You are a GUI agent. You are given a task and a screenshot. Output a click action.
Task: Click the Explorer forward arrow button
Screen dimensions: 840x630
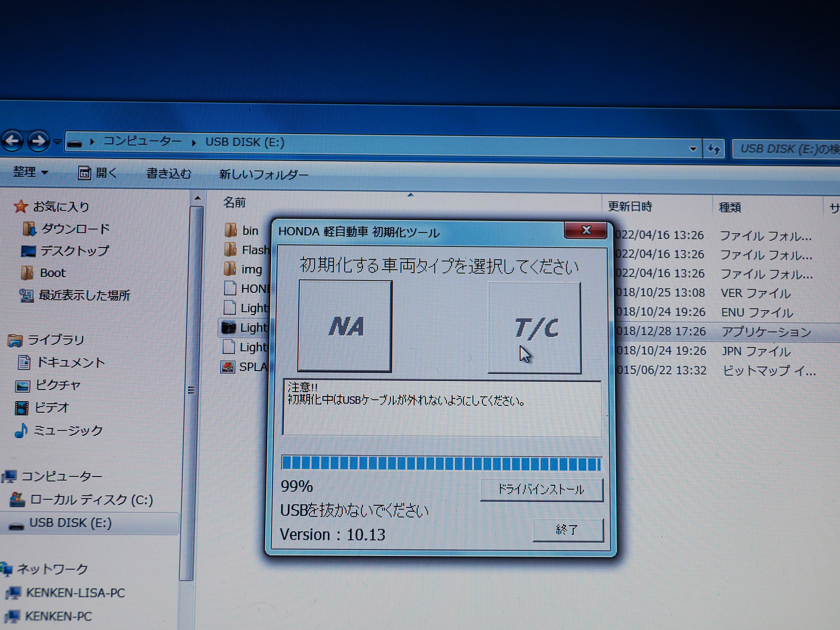point(38,142)
